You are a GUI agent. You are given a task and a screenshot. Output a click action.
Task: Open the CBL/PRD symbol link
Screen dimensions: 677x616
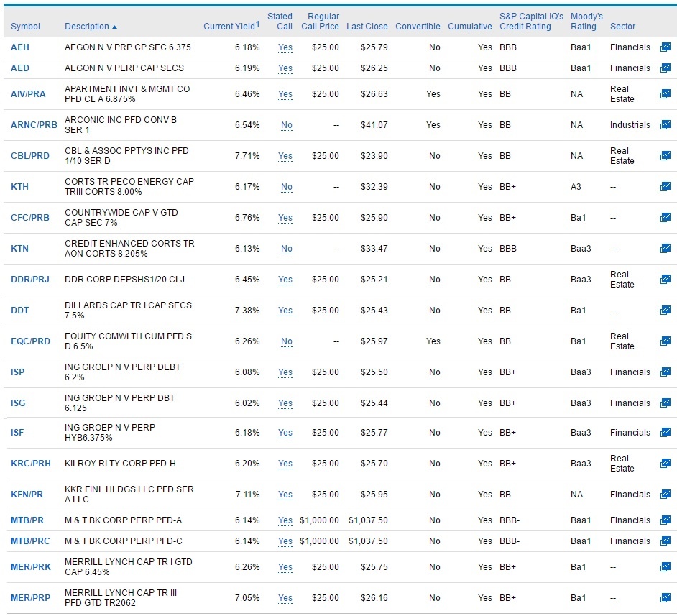click(30, 155)
